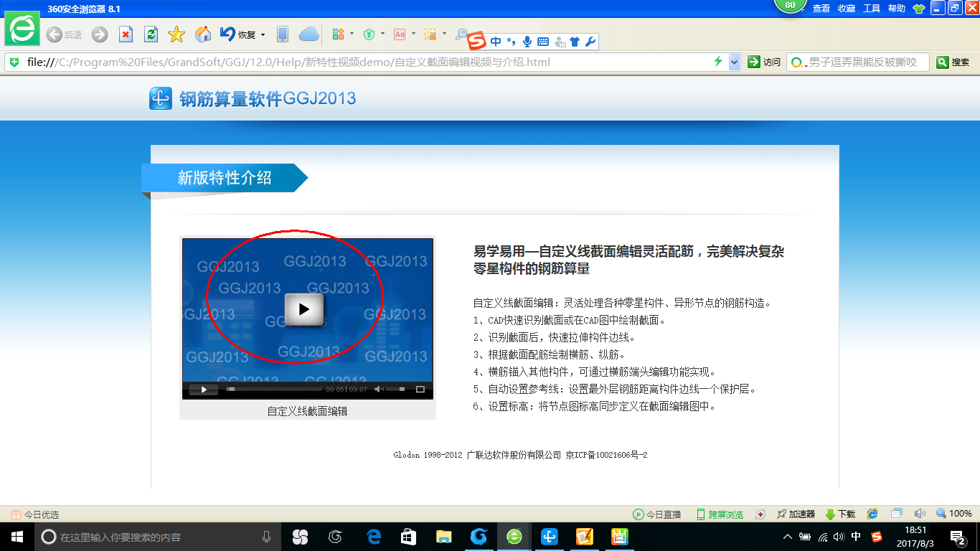The image size is (980, 551).
Task: Open Sogou soft keyboard icon
Action: point(543,42)
